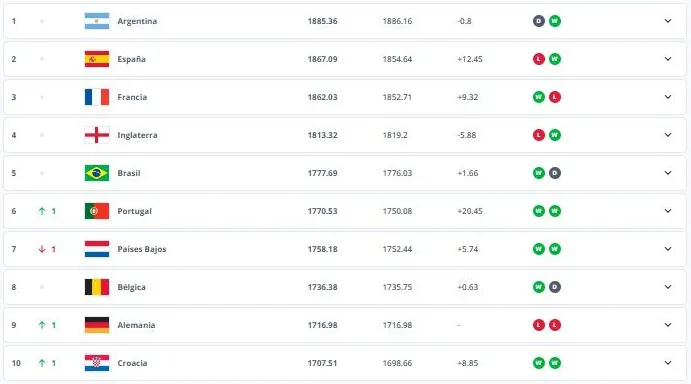691x384 pixels.
Task: Click Argentina's grey D result badge
Action: 539,21
